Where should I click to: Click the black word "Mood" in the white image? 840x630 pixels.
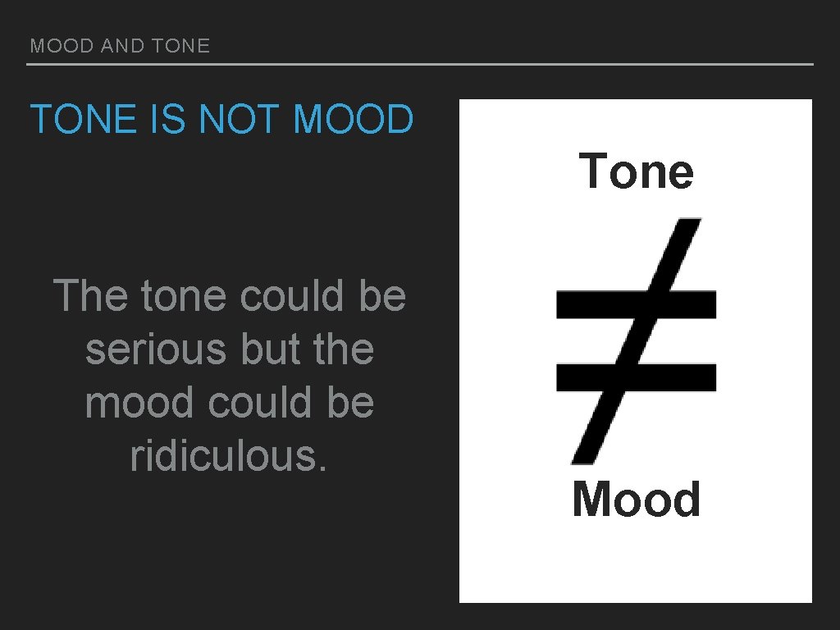(x=637, y=500)
